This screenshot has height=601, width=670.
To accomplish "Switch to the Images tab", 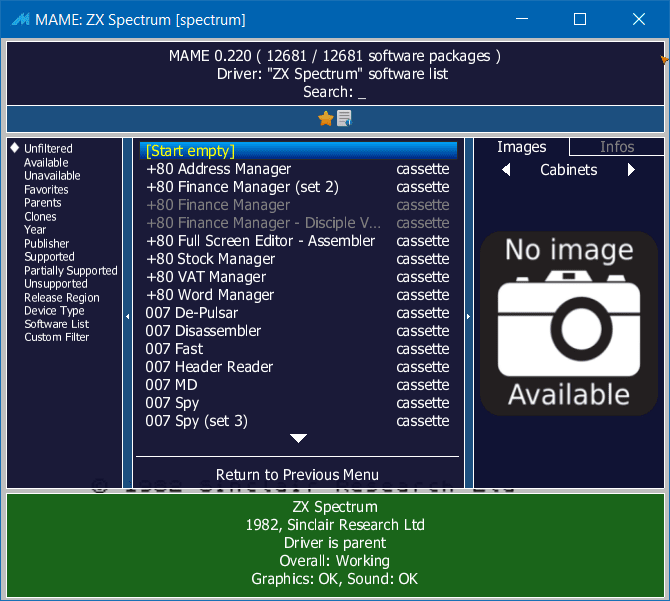I will click(x=522, y=147).
